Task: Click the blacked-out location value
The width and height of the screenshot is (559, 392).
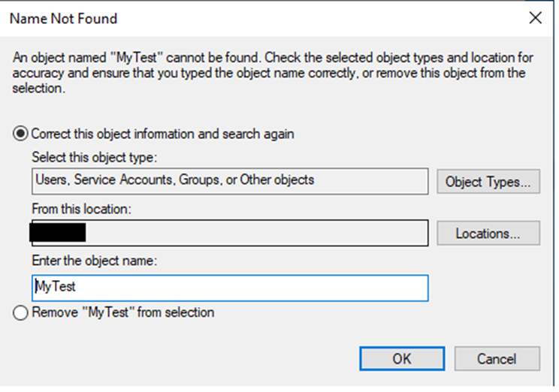Action: pyautogui.click(x=57, y=232)
